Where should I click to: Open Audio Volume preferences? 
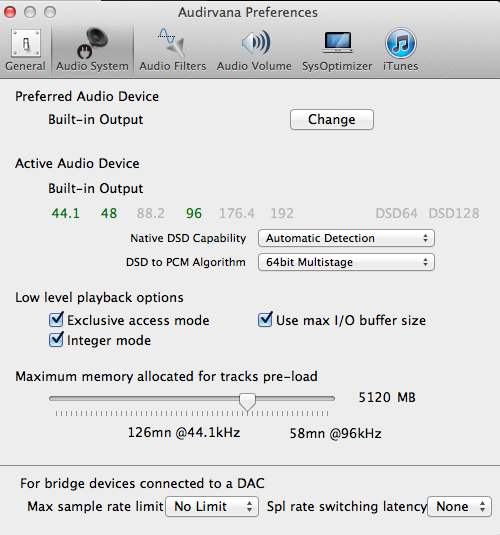[254, 50]
